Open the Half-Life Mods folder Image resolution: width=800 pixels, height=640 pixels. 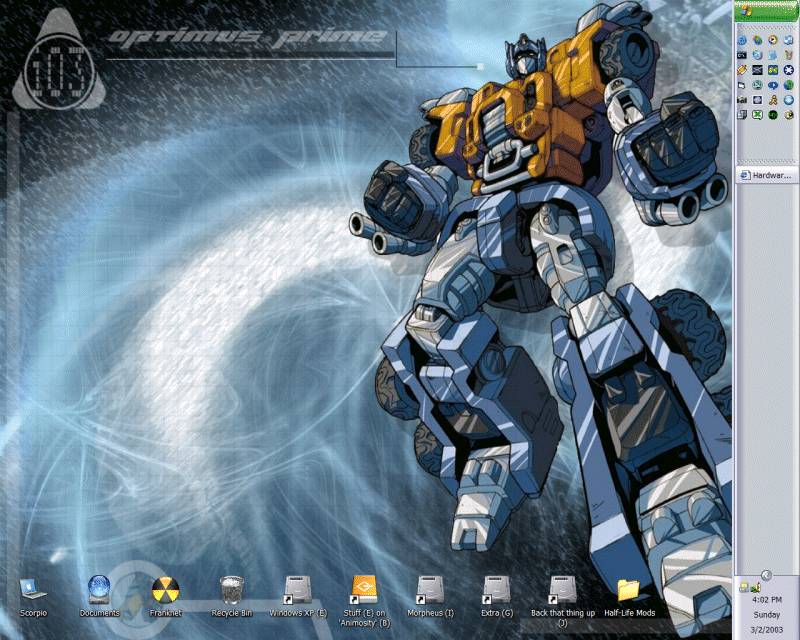tap(629, 590)
